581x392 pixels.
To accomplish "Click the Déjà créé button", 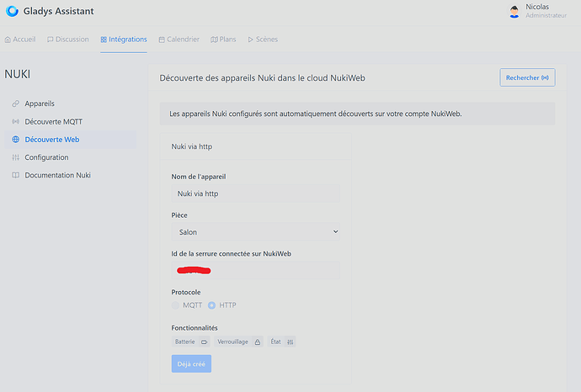I will coord(191,363).
